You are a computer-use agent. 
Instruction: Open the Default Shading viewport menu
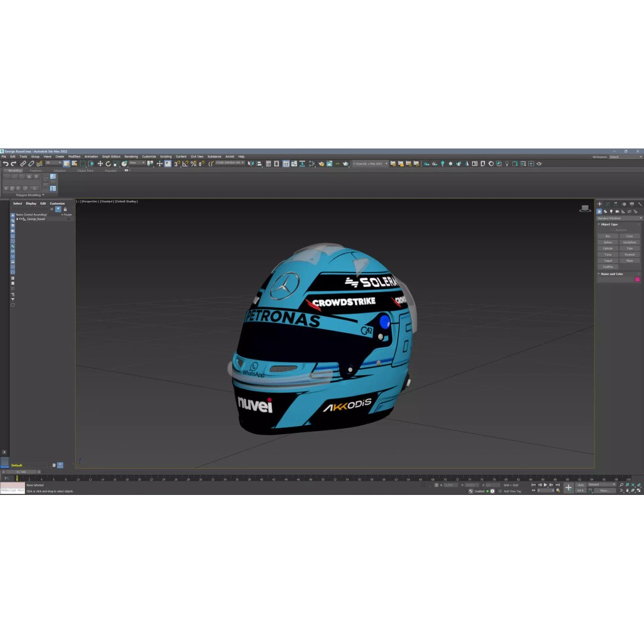point(127,201)
